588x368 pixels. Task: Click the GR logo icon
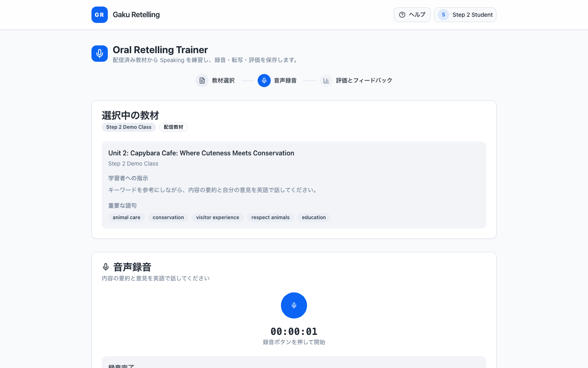click(x=100, y=15)
